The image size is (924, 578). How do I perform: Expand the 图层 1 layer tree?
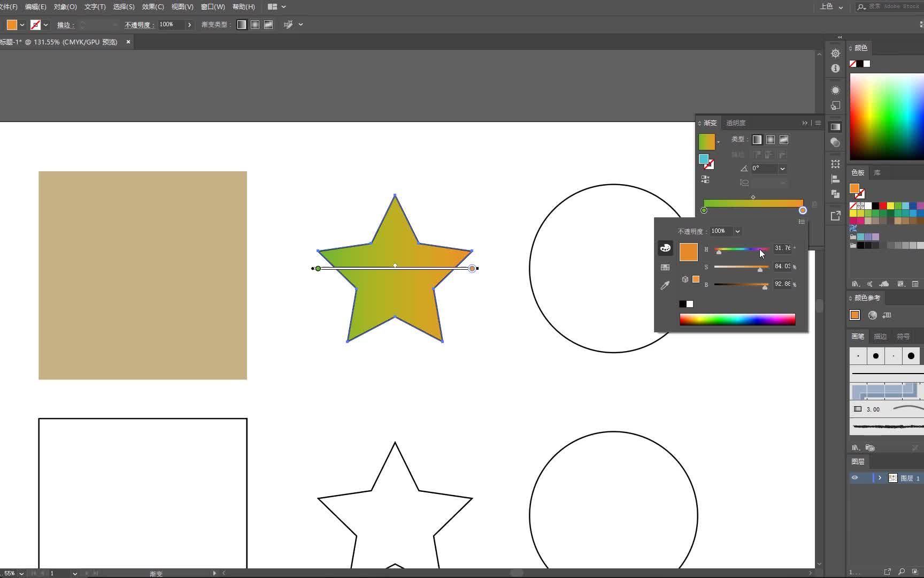[x=880, y=478]
